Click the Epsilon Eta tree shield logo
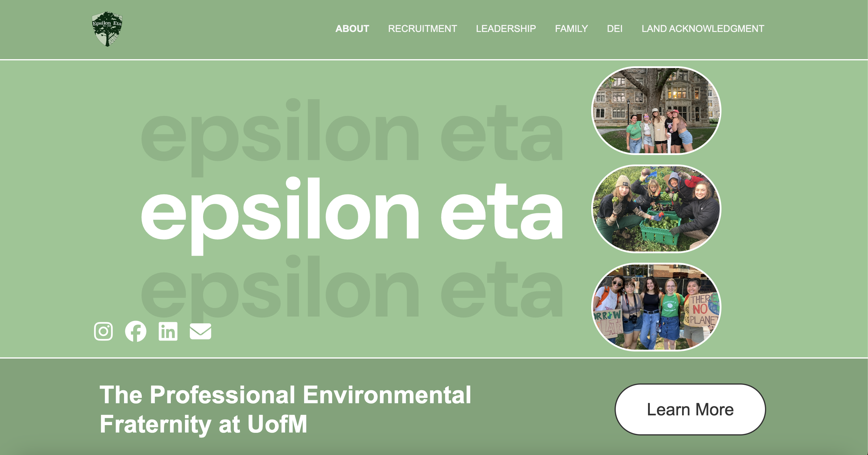Viewport: 868px width, 455px height. tap(107, 29)
